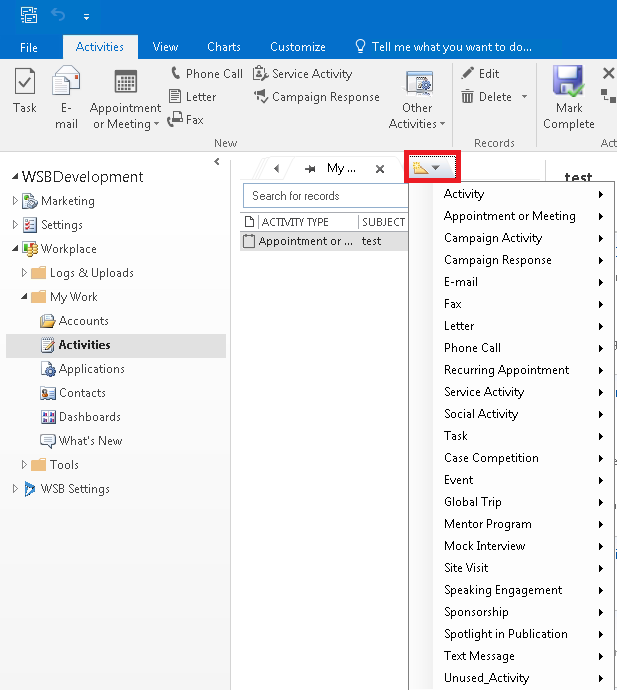Collapse the My Work folder
The width and height of the screenshot is (617, 690).
tap(24, 297)
